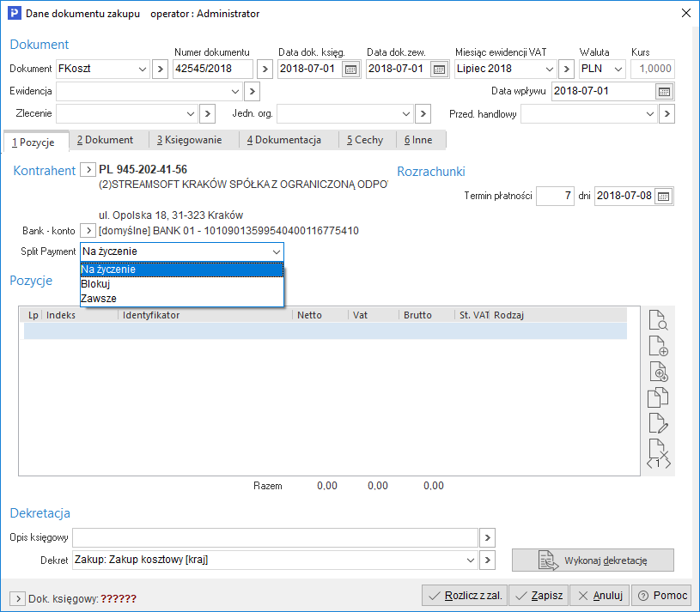Open calendar for Data dok. księg.
The height and width of the screenshot is (612, 700).
pyautogui.click(x=350, y=70)
